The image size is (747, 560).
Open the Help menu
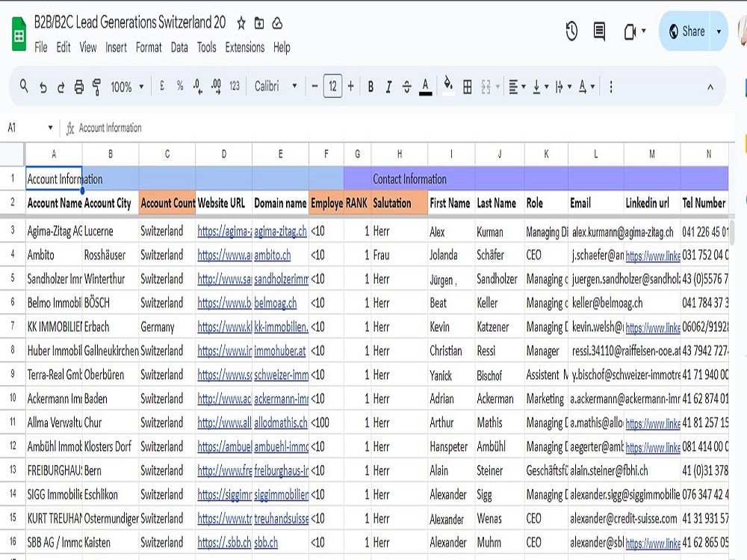(282, 47)
